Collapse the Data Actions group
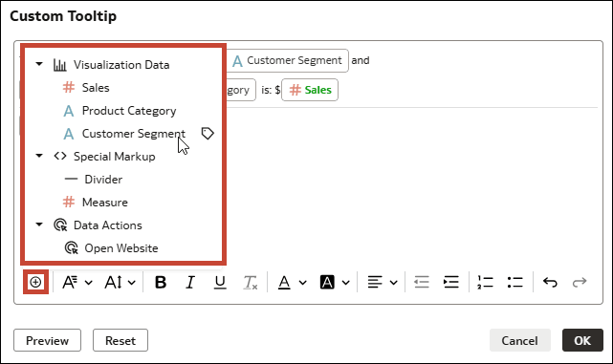The width and height of the screenshot is (613, 364). (39, 225)
